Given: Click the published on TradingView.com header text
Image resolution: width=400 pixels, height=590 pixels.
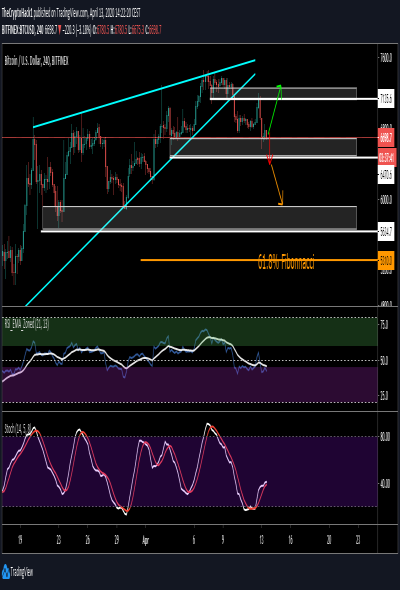Looking at the screenshot, I should [x=61, y=13].
